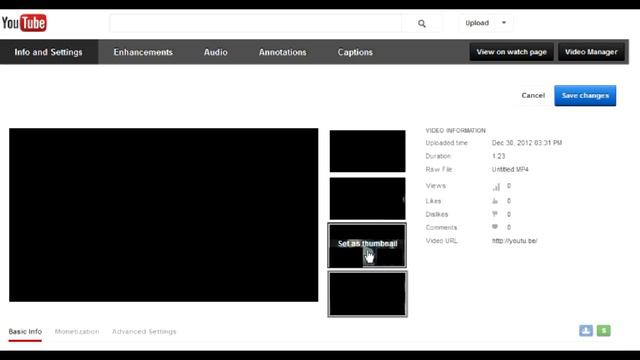
Task: Click the blue download icon
Action: [586, 331]
